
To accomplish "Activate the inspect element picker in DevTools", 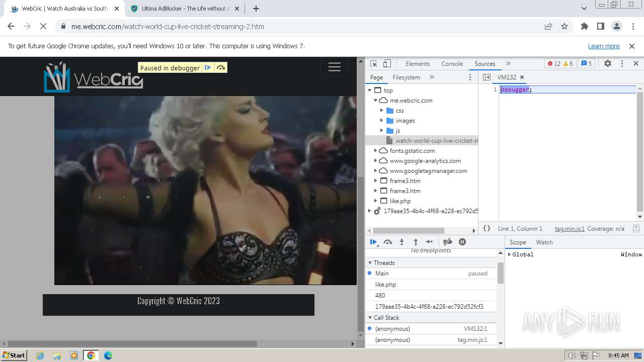I will (373, 64).
